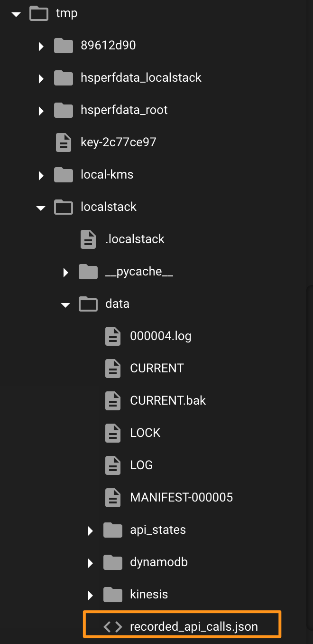Expand the local-kms folder arrow
Screen dimensions: 313x644
point(41,175)
